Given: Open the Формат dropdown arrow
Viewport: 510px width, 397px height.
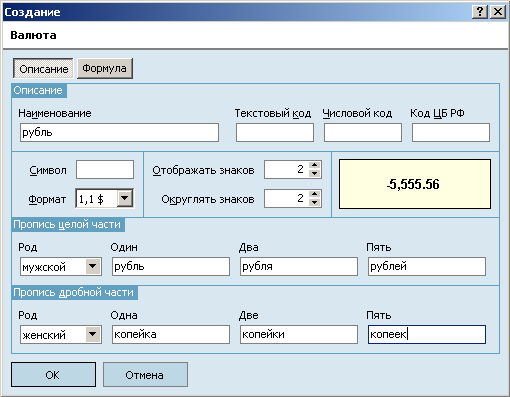Looking at the screenshot, I should point(125,198).
